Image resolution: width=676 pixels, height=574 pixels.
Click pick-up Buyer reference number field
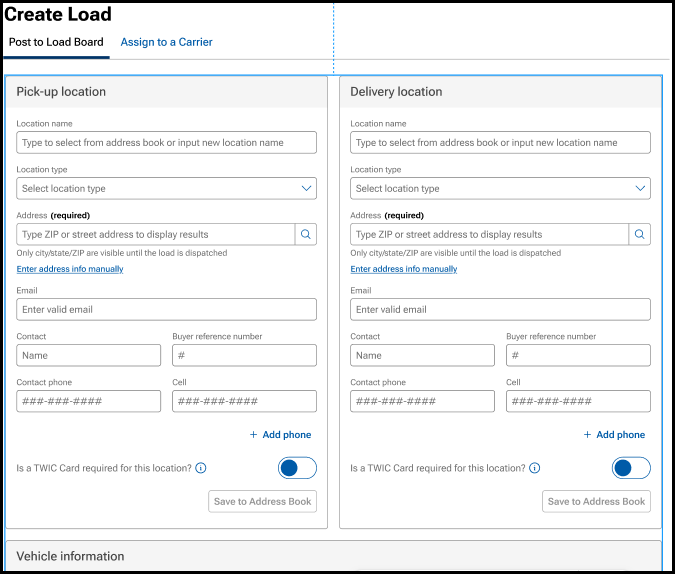click(x=244, y=355)
